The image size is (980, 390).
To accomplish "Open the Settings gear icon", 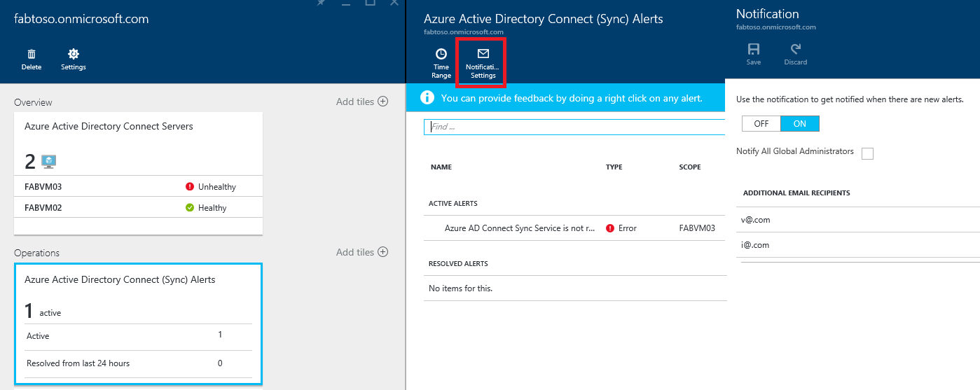I will coord(74,55).
